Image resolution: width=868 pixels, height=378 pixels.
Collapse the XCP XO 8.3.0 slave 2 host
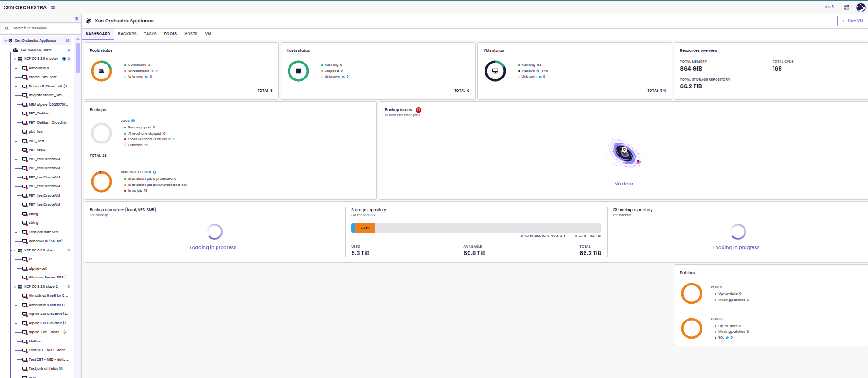pos(14,287)
